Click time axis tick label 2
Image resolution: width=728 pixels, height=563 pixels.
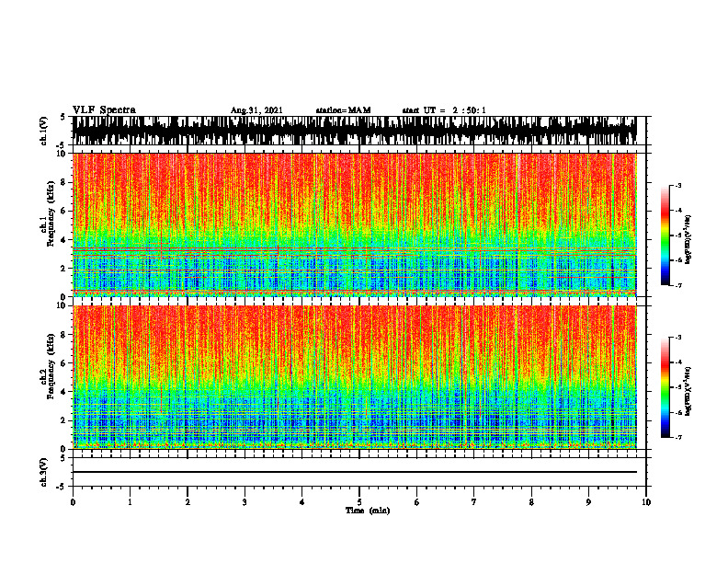[188, 502]
